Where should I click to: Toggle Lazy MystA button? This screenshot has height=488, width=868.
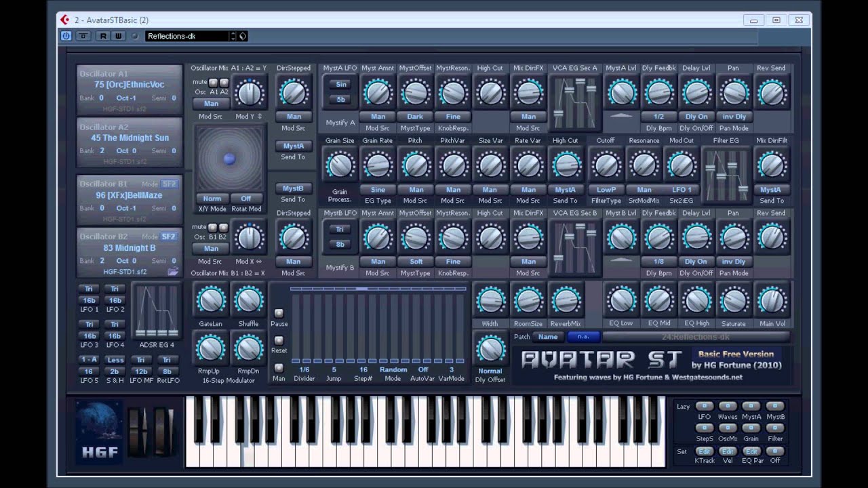pos(751,407)
